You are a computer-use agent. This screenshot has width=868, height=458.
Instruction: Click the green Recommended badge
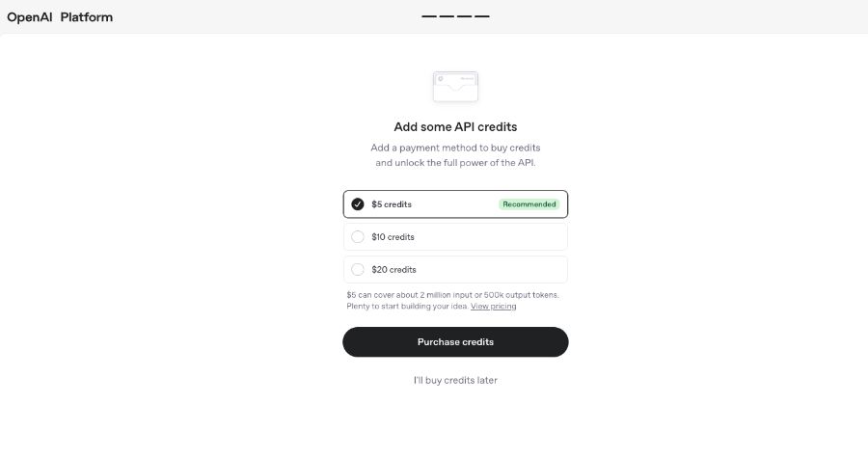[529, 204]
